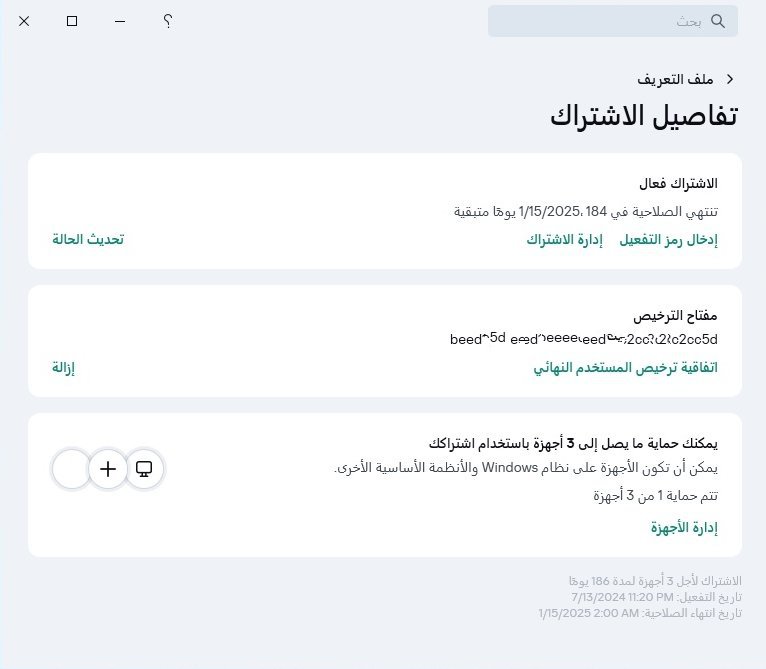Select the empty device slot circle
This screenshot has width=766, height=669.
click(71, 468)
